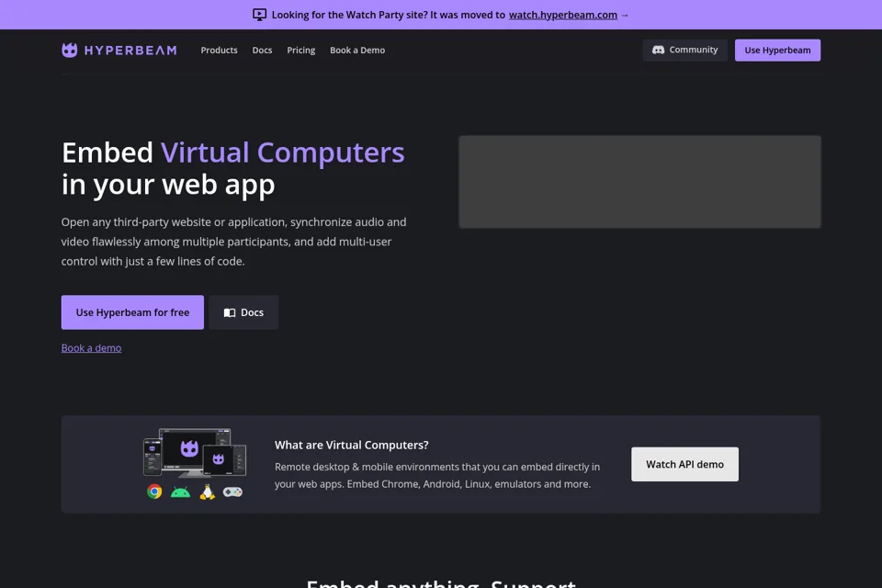
Task: Click the Linux penguin icon
Action: click(x=207, y=492)
